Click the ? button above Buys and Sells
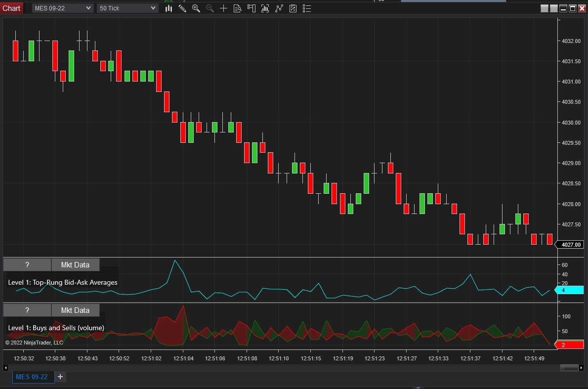Image resolution: width=588 pixels, height=389 pixels. tap(27, 310)
